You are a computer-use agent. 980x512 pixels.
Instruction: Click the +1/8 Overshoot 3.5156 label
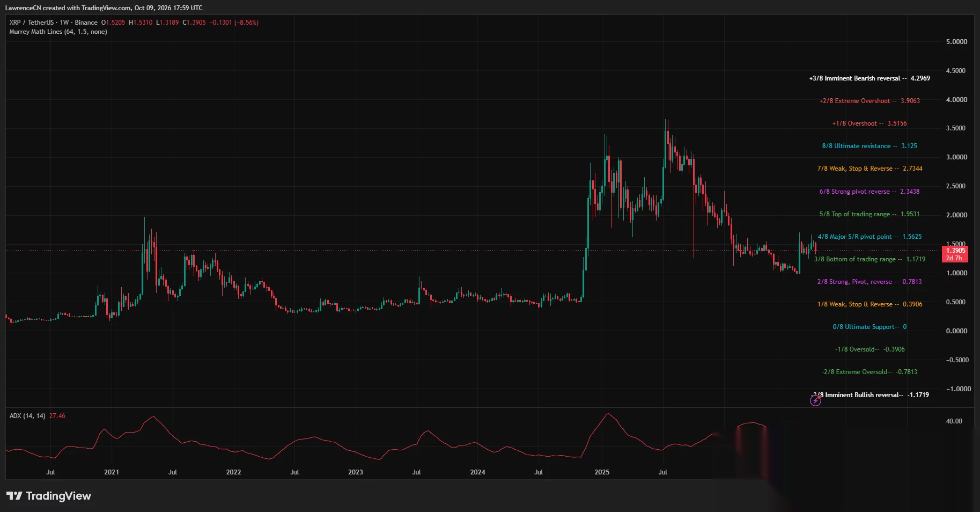click(x=870, y=123)
